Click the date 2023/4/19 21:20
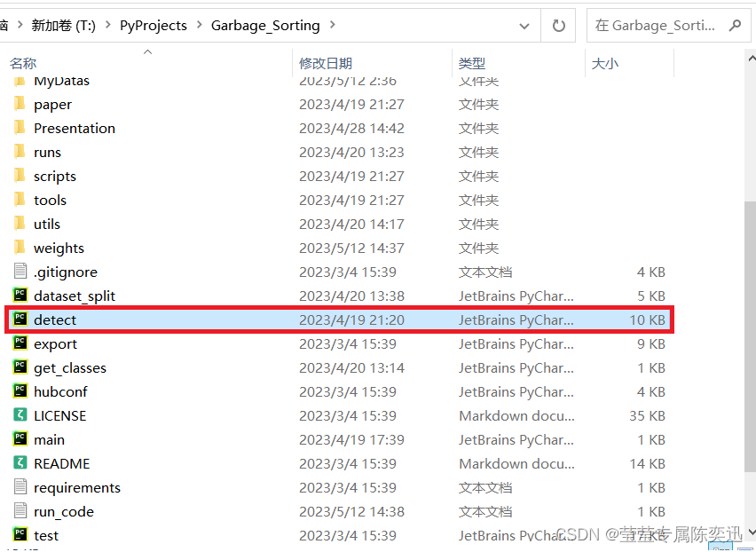The image size is (756, 552). 351,319
